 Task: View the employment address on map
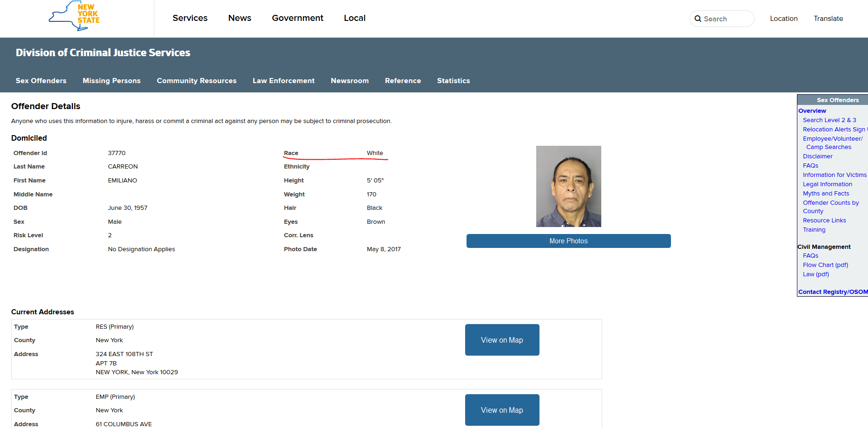point(502,410)
